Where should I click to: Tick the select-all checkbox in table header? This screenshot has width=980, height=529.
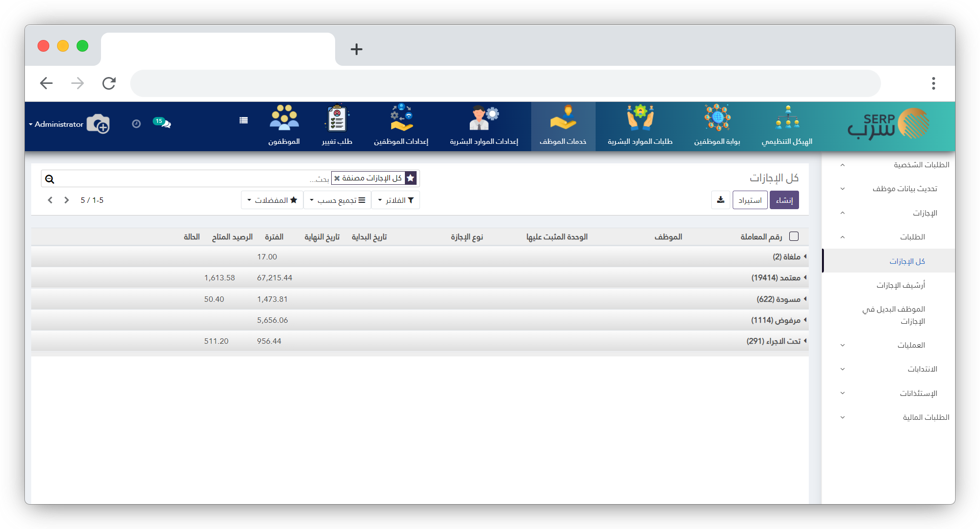pyautogui.click(x=794, y=236)
